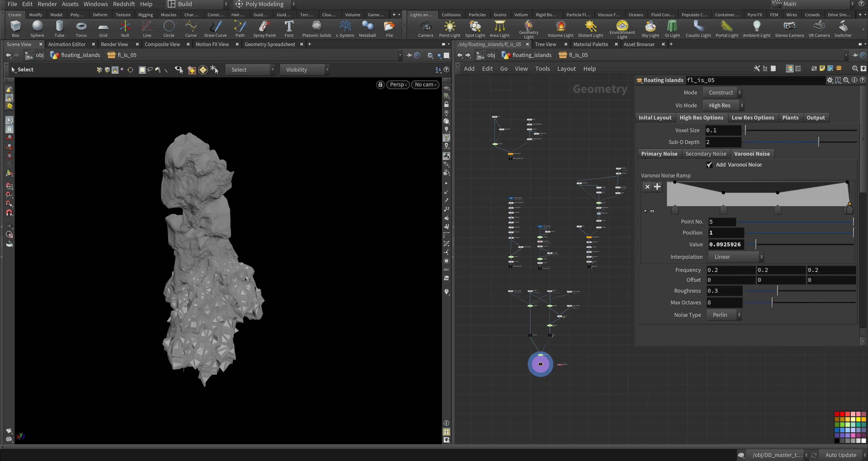Open the Tools menu in network editor
The width and height of the screenshot is (868, 461).
(542, 69)
